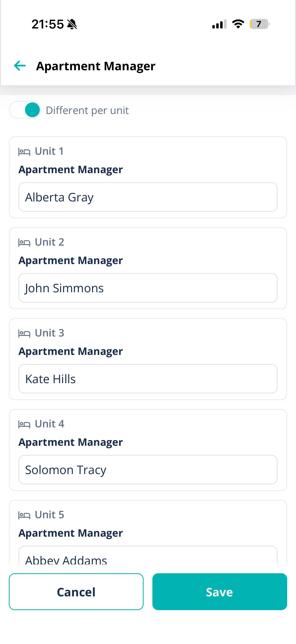Tap the Unit 3 label
The image size is (296, 644).
50,333
